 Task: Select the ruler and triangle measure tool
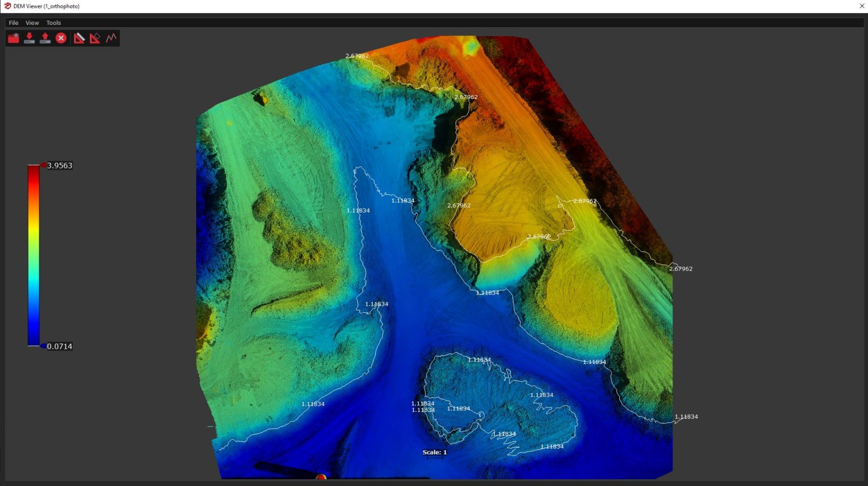coord(79,38)
